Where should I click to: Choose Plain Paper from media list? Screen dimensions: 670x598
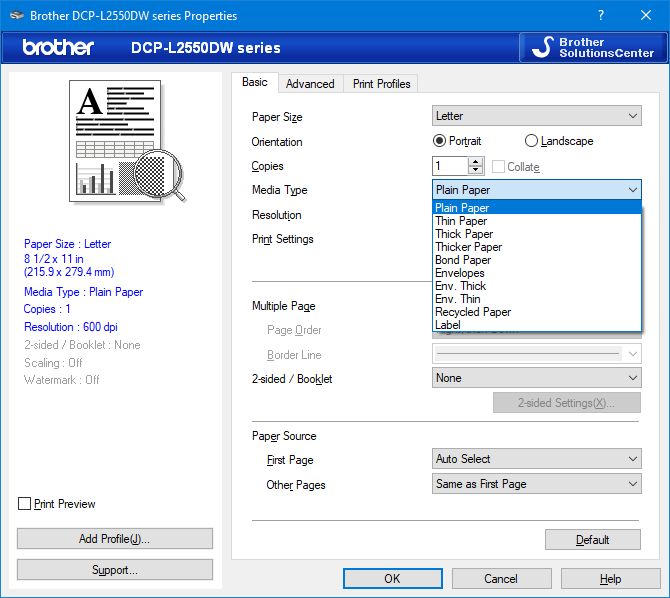tap(537, 208)
